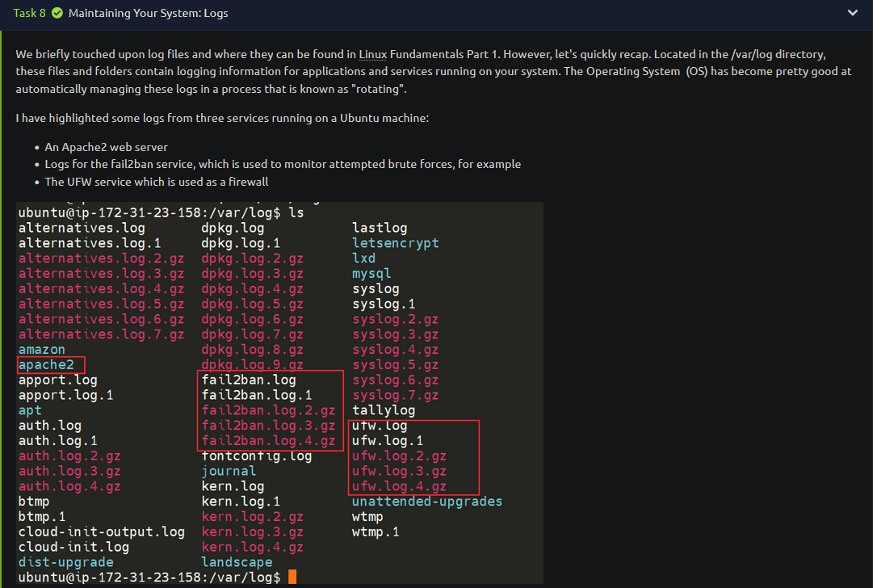Click kern.log.4.gz entry

coord(253,547)
